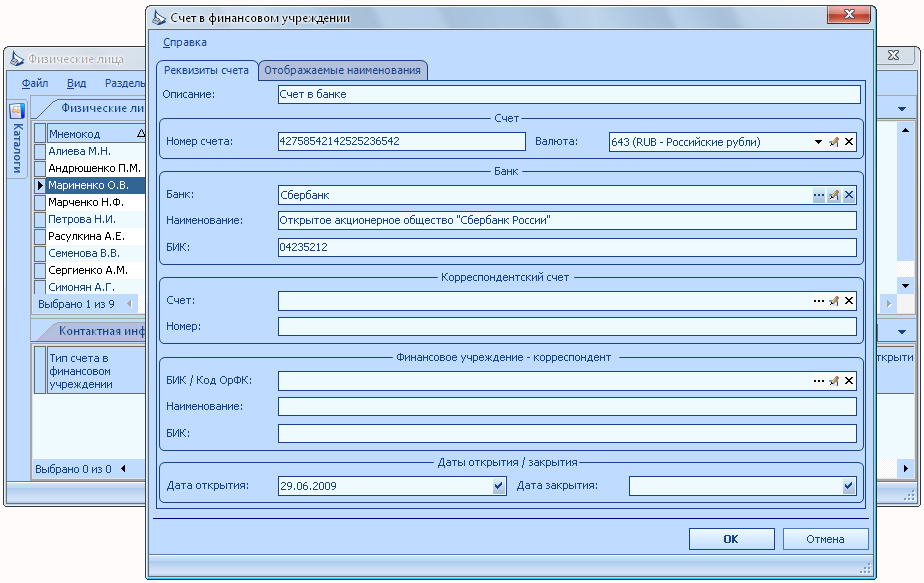Click Физические лица window title icon

click(x=17, y=58)
